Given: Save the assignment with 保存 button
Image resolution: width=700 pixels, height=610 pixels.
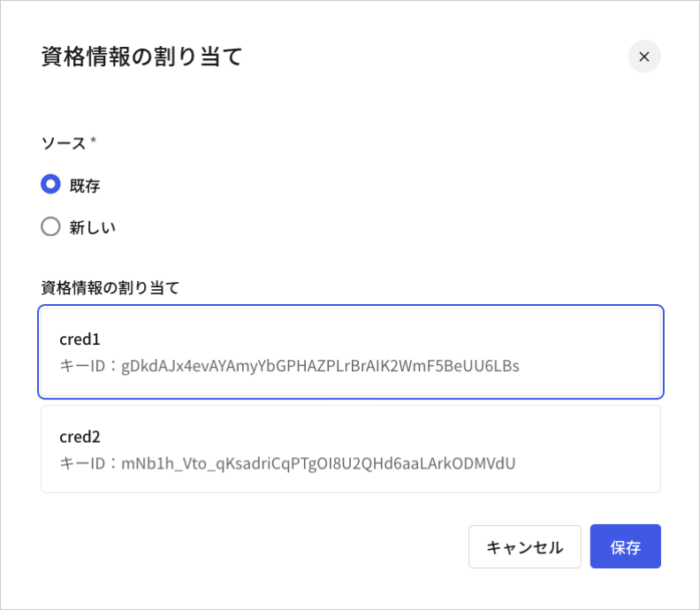Looking at the screenshot, I should tap(626, 546).
